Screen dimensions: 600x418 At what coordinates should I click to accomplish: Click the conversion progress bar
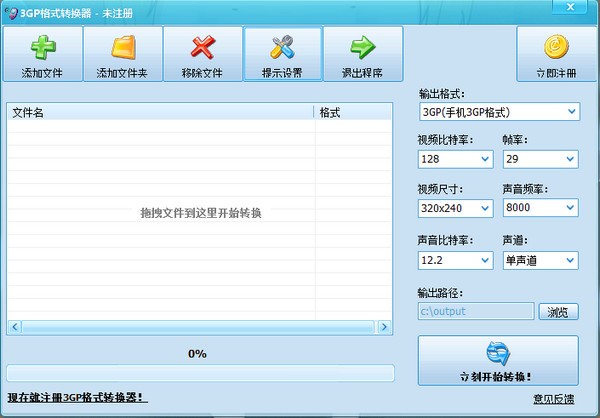click(200, 373)
